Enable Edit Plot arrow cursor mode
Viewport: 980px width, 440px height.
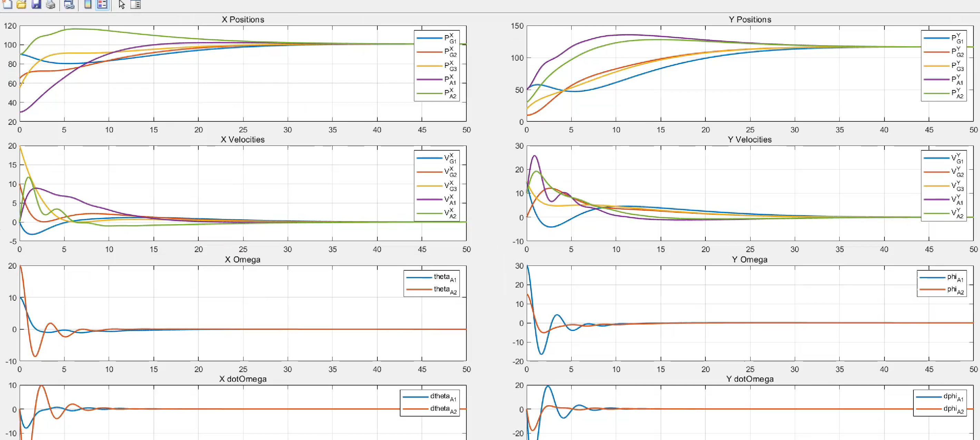point(122,4)
